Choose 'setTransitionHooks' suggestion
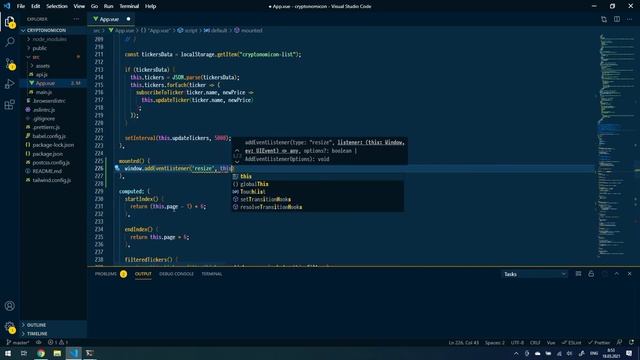This screenshot has height=360, width=640. pyautogui.click(x=318, y=199)
